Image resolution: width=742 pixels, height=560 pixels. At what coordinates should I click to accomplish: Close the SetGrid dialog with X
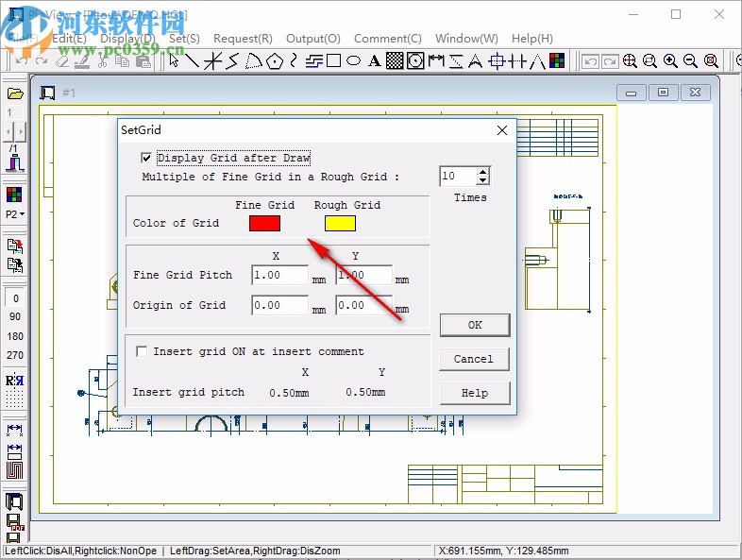[x=502, y=130]
